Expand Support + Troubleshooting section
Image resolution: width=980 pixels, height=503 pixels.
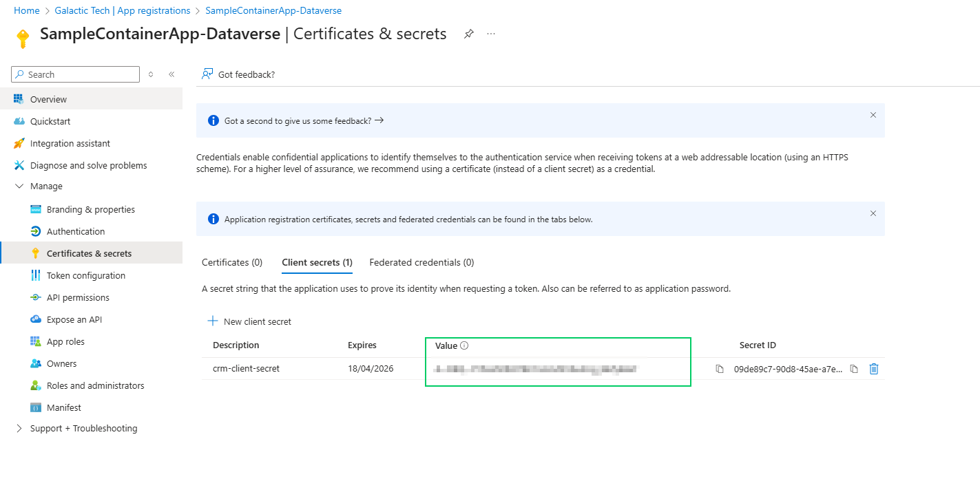[x=19, y=429]
